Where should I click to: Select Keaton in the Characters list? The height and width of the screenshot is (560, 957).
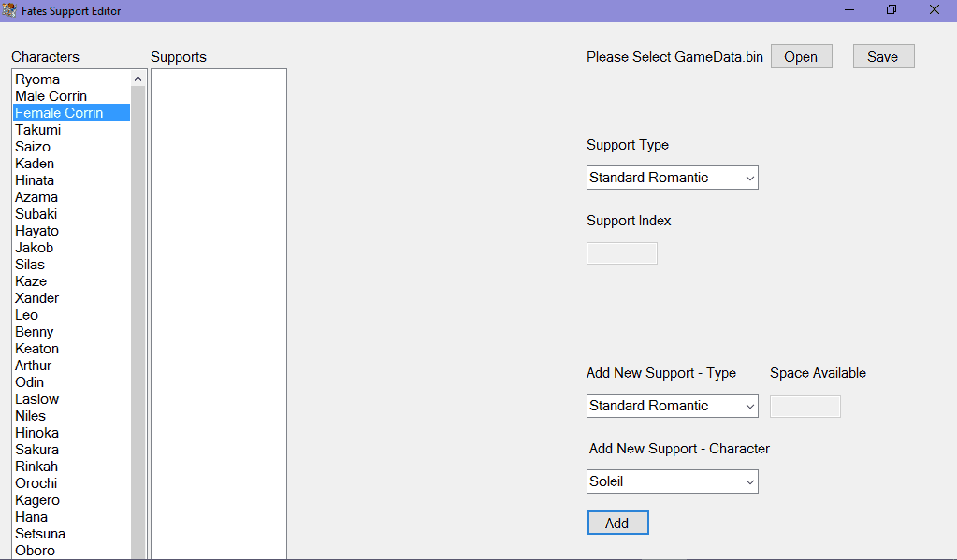[71, 349]
